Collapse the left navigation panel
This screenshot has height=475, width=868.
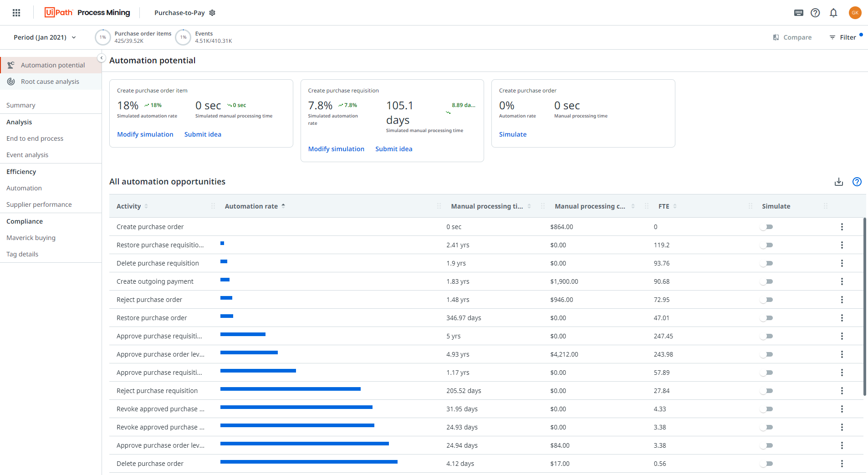[x=102, y=58]
